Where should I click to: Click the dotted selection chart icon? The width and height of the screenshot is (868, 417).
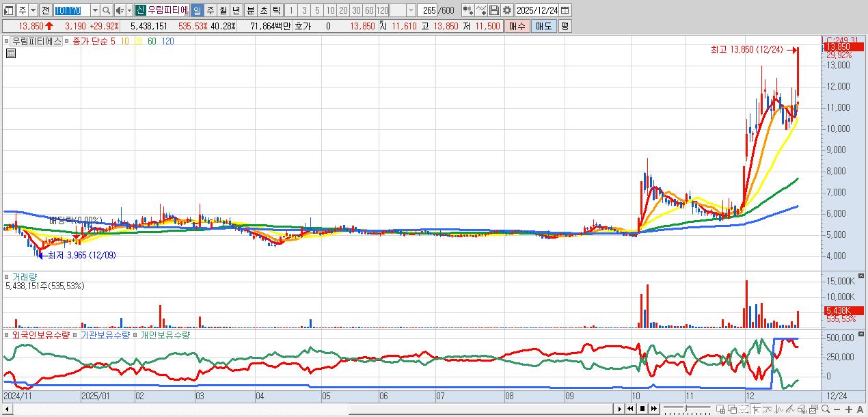coord(744,409)
